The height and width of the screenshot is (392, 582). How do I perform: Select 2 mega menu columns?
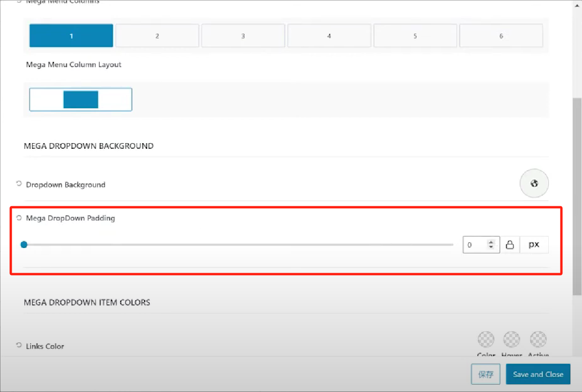[x=157, y=36]
